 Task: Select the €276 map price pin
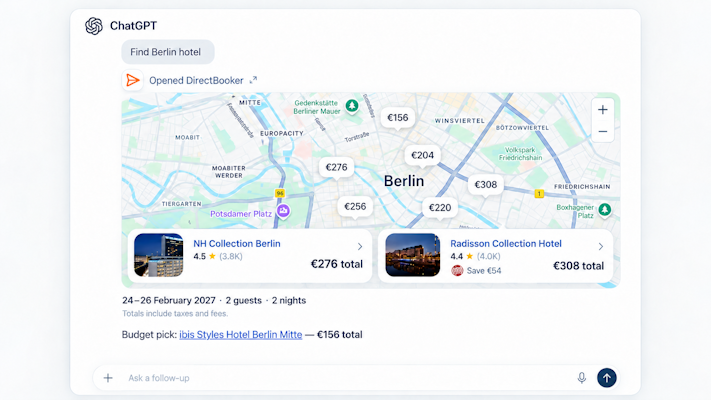(336, 167)
